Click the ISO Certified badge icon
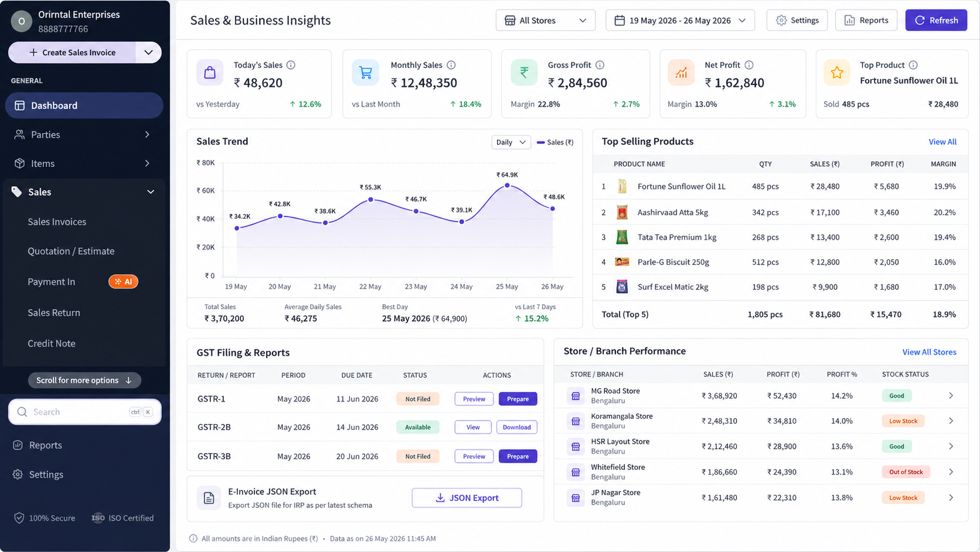980x552 pixels. point(98,518)
